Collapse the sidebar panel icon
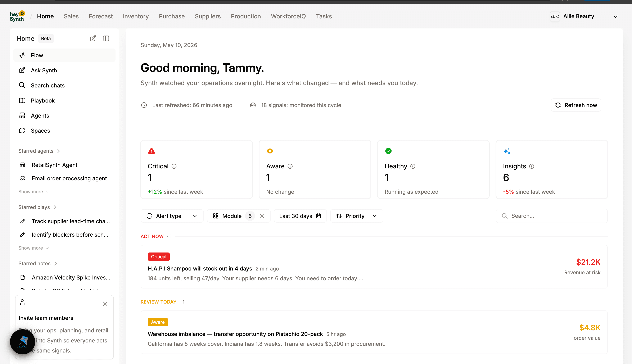The width and height of the screenshot is (632, 364). (106, 38)
